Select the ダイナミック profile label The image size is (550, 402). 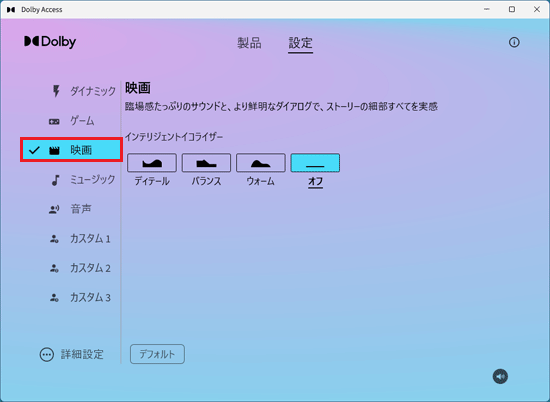point(93,91)
